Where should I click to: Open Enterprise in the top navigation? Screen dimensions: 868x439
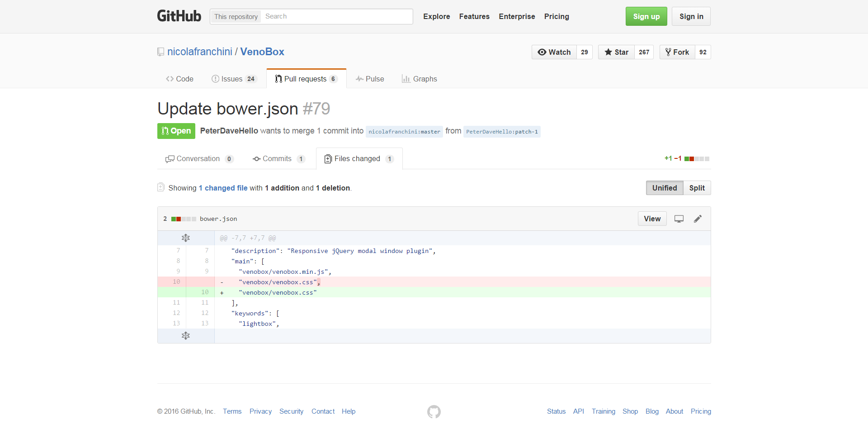tap(517, 16)
